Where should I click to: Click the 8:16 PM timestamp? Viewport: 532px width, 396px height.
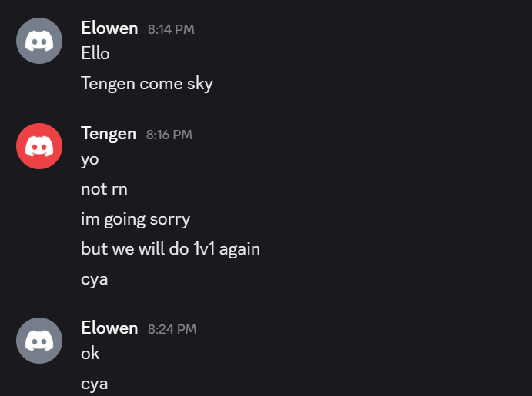pyautogui.click(x=169, y=135)
